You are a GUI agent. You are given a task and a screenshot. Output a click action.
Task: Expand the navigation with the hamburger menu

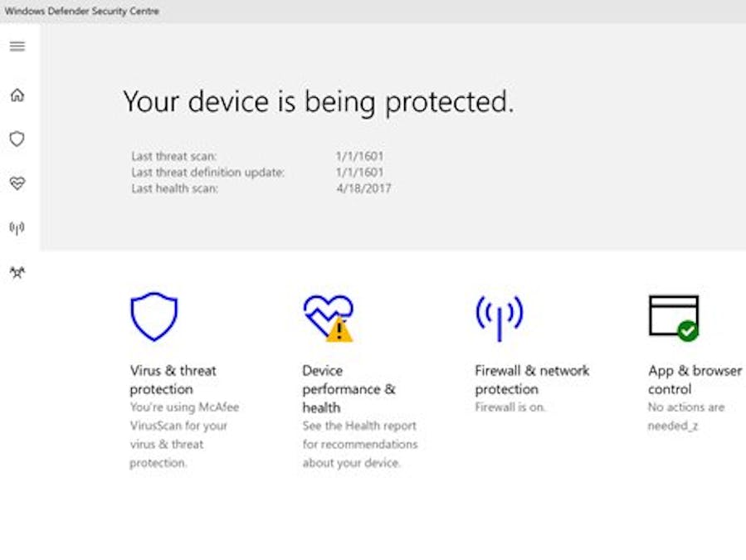pos(17,46)
